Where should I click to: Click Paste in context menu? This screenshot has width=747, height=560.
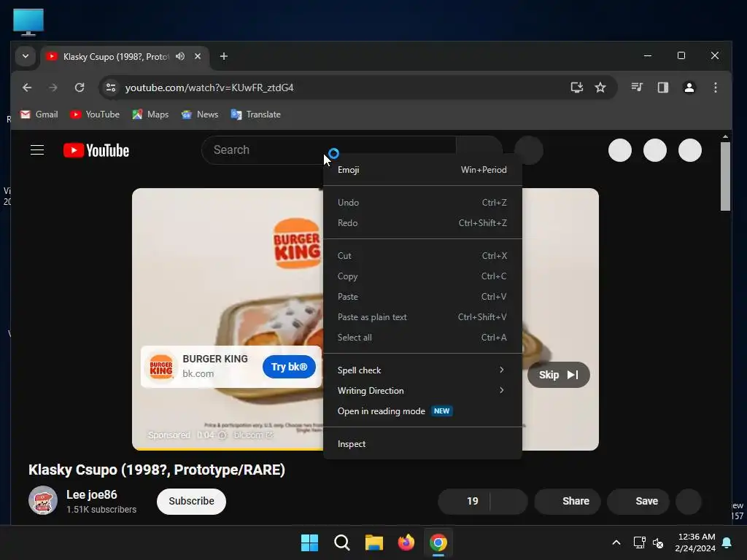422,297
